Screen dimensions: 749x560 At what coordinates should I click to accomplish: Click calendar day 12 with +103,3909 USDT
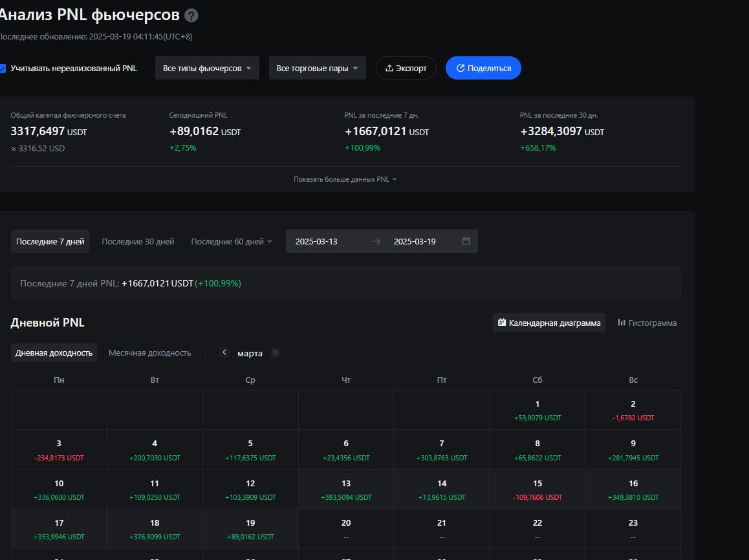coord(250,490)
